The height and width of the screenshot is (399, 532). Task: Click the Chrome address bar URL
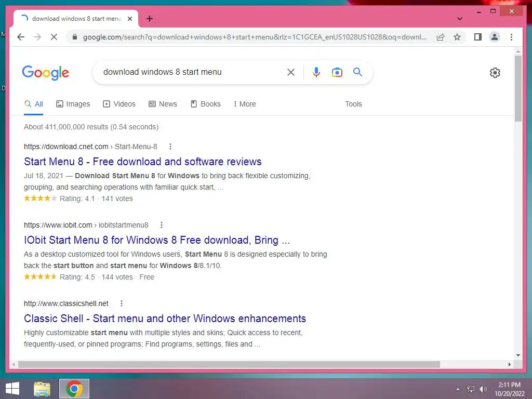point(255,37)
